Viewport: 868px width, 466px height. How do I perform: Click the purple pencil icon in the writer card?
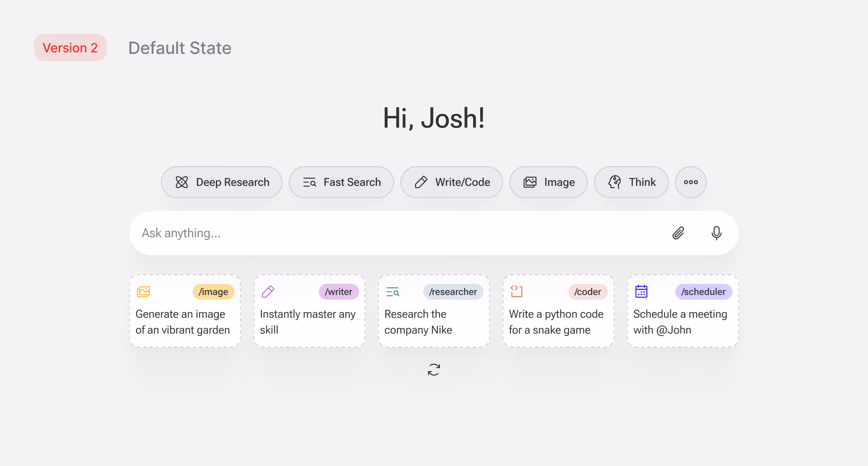[x=268, y=292]
